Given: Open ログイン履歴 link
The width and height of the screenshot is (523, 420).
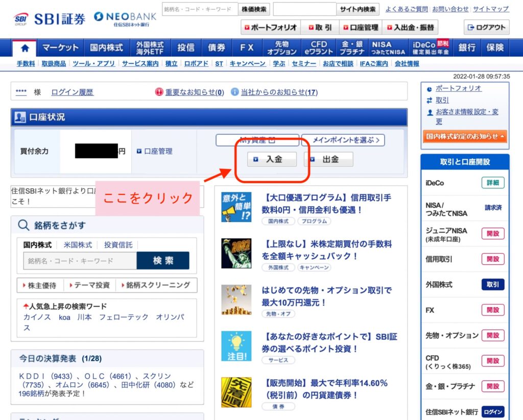Looking at the screenshot, I should 73,92.
